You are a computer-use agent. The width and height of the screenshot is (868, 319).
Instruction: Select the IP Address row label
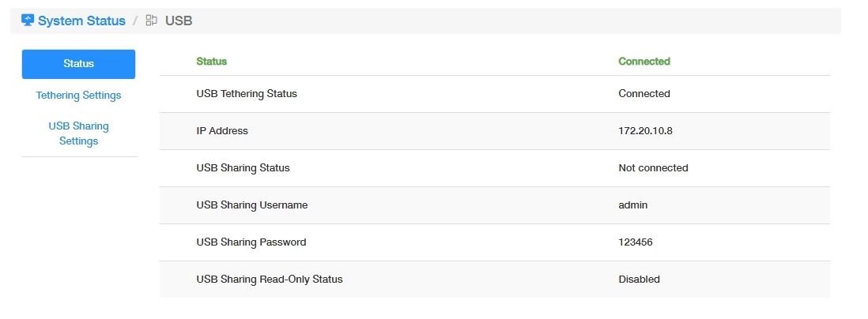click(x=222, y=131)
